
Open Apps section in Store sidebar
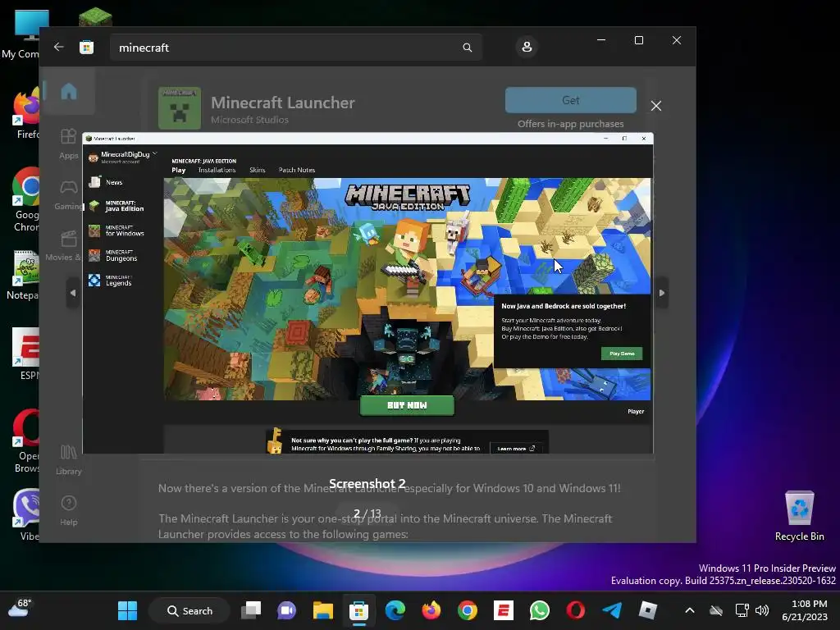point(69,144)
